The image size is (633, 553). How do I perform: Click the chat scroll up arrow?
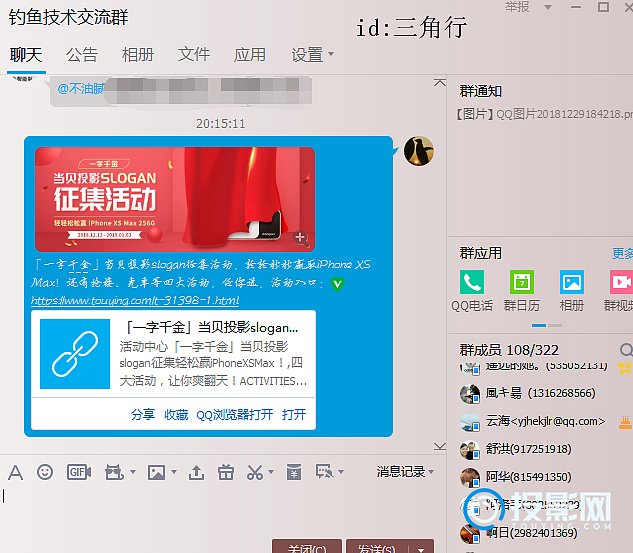(x=440, y=83)
